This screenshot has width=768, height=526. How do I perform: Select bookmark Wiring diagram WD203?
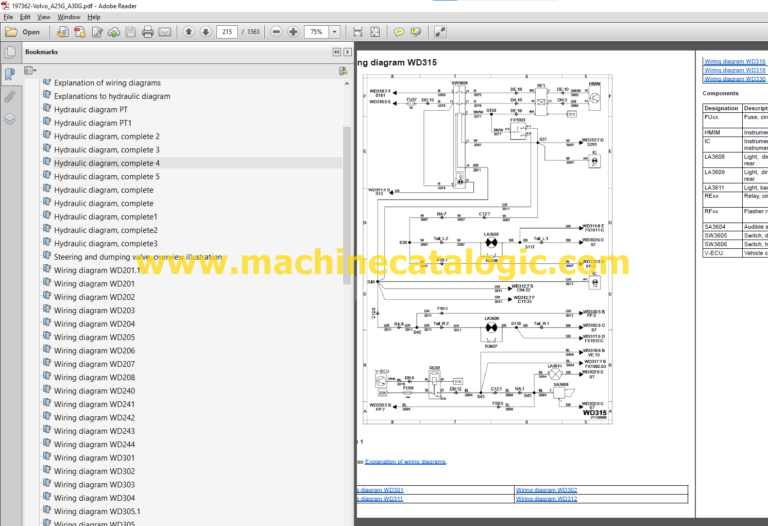(x=94, y=311)
